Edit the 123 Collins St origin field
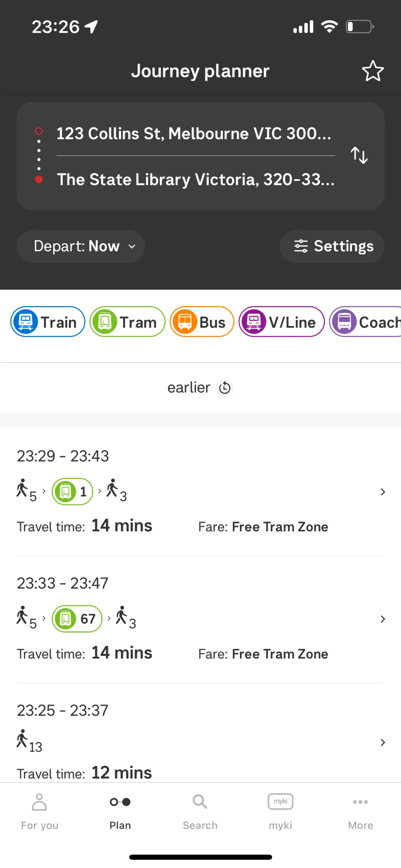This screenshot has height=868, width=401. 194,134
